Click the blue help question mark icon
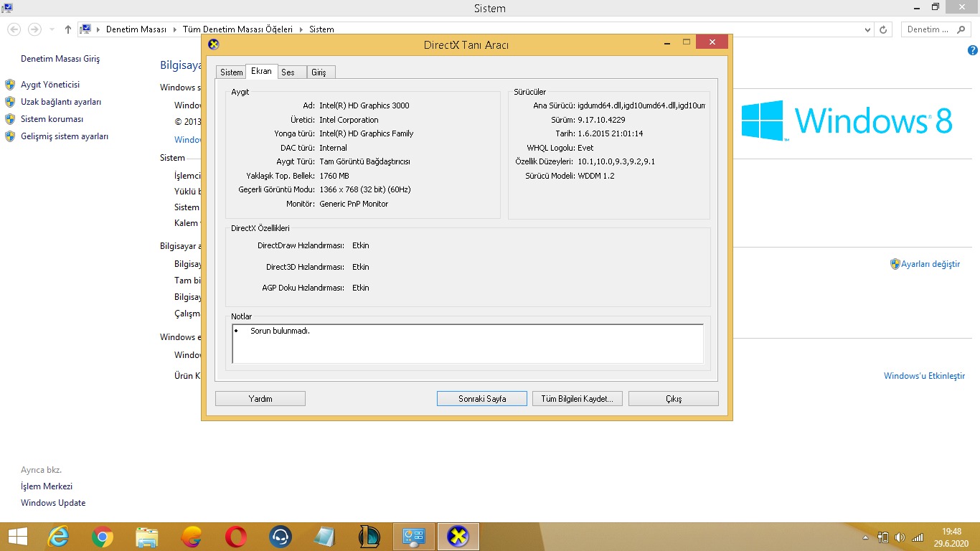The height and width of the screenshot is (551, 980). [973, 50]
